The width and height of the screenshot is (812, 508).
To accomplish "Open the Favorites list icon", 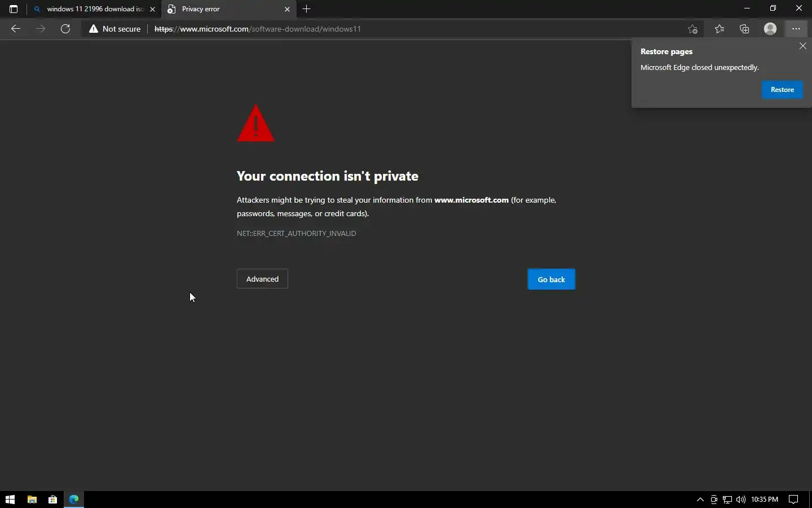I will [x=720, y=29].
